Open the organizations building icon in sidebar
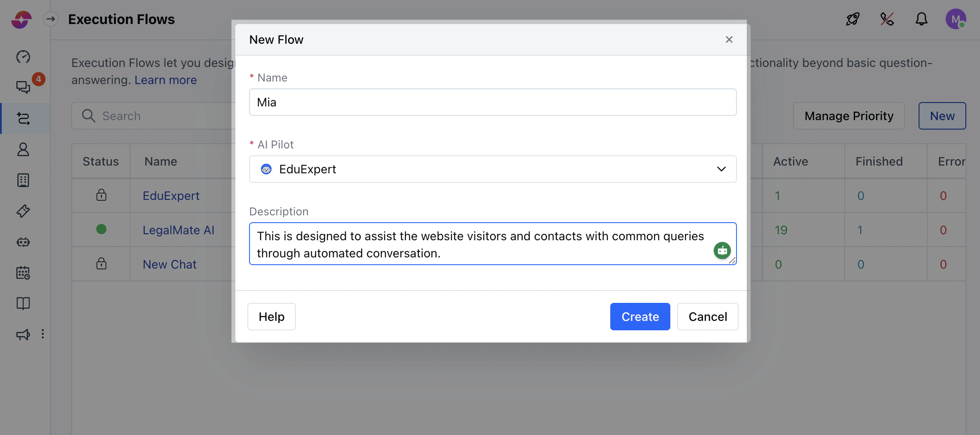The height and width of the screenshot is (435, 980). (23, 180)
